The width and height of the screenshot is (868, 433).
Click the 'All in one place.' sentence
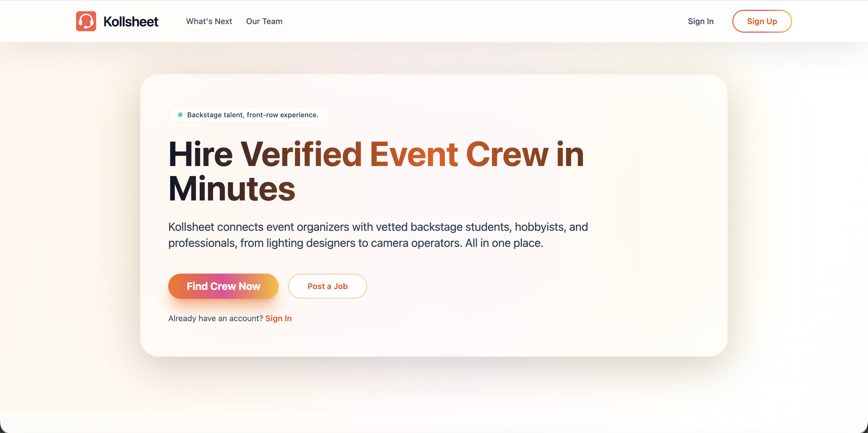tap(504, 243)
